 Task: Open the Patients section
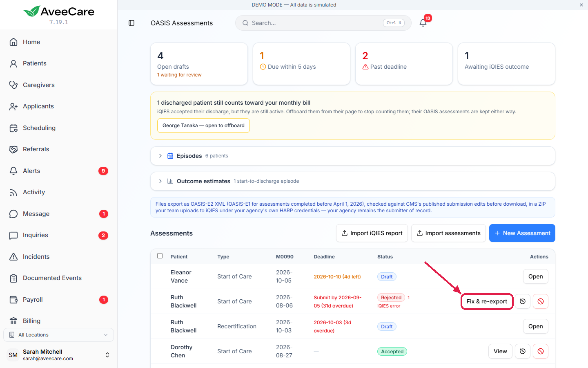pos(58,63)
